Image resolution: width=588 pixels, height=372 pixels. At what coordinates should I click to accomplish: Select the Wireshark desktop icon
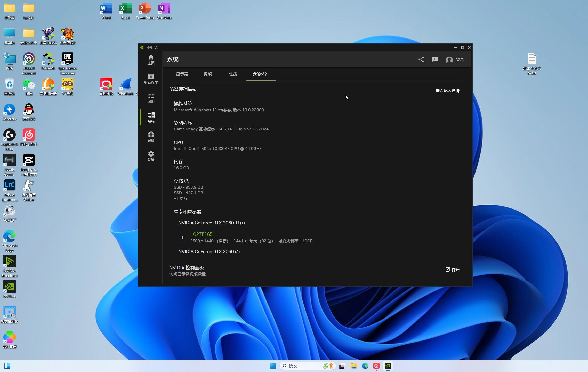pos(126,87)
